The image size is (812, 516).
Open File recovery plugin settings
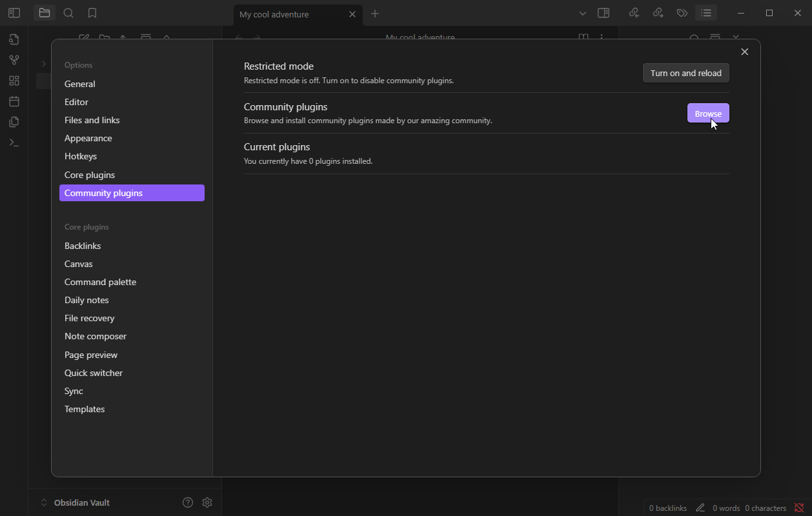(132, 318)
